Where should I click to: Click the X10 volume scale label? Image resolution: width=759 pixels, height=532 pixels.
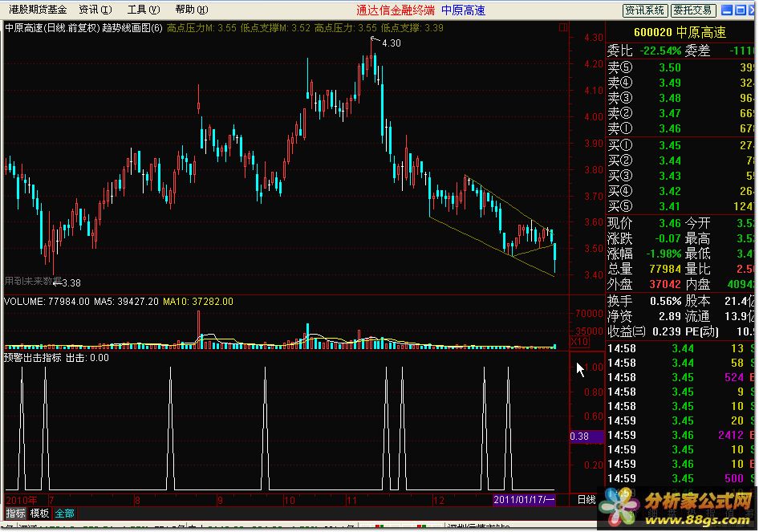tap(579, 342)
